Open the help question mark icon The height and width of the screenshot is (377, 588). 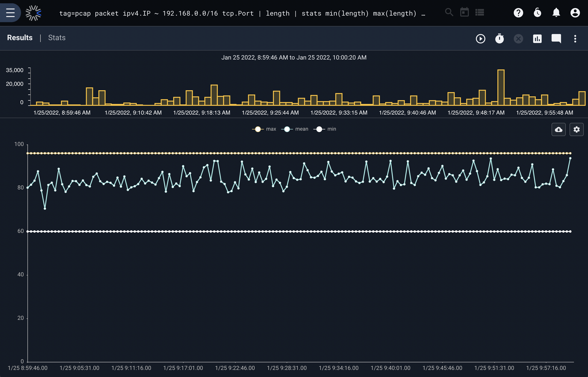(x=518, y=13)
